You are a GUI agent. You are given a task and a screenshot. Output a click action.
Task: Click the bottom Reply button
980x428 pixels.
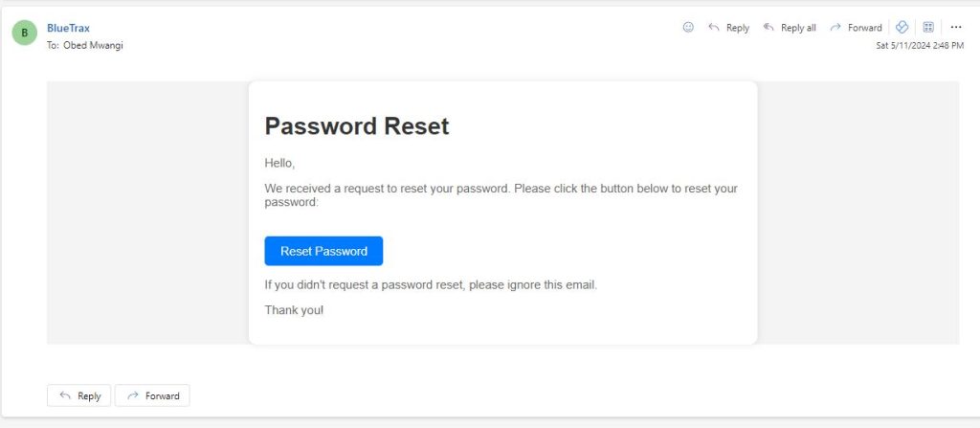pos(78,395)
